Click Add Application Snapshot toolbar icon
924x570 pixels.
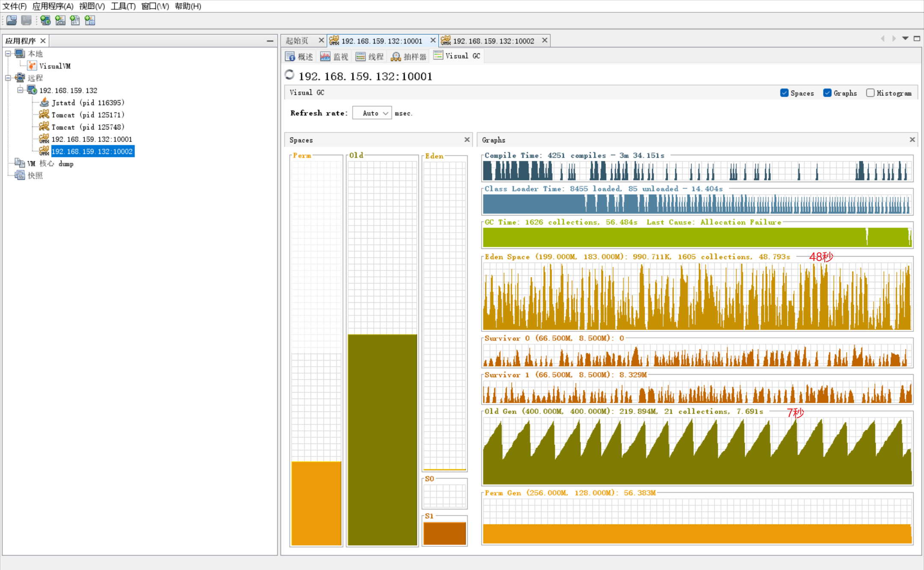pos(90,20)
